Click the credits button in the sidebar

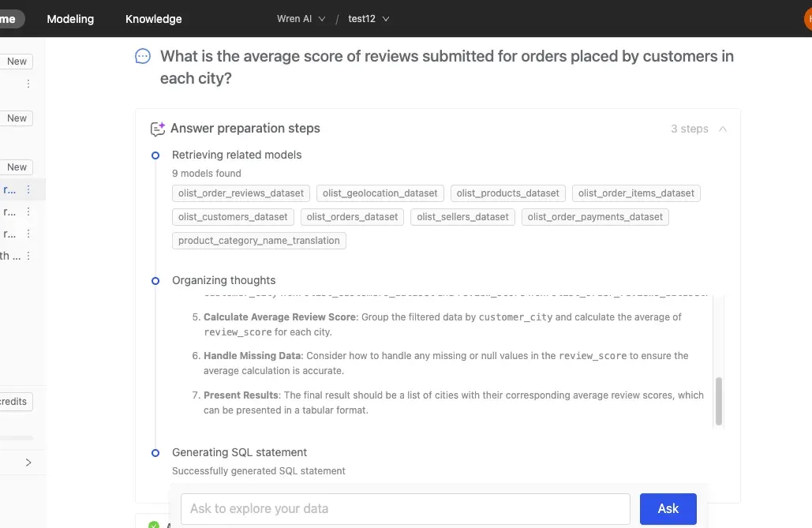[14, 402]
